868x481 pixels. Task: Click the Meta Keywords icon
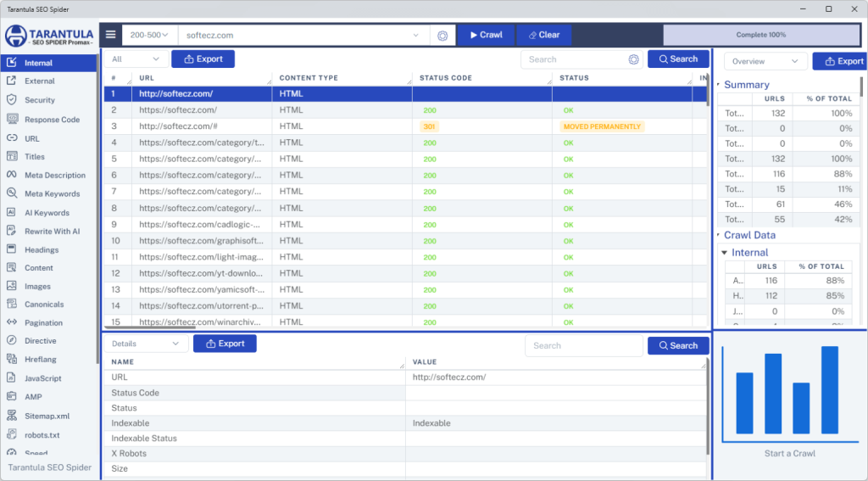click(x=12, y=193)
